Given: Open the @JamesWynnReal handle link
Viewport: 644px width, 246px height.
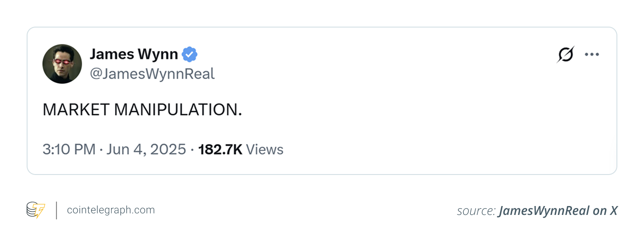Looking at the screenshot, I should click(x=152, y=74).
